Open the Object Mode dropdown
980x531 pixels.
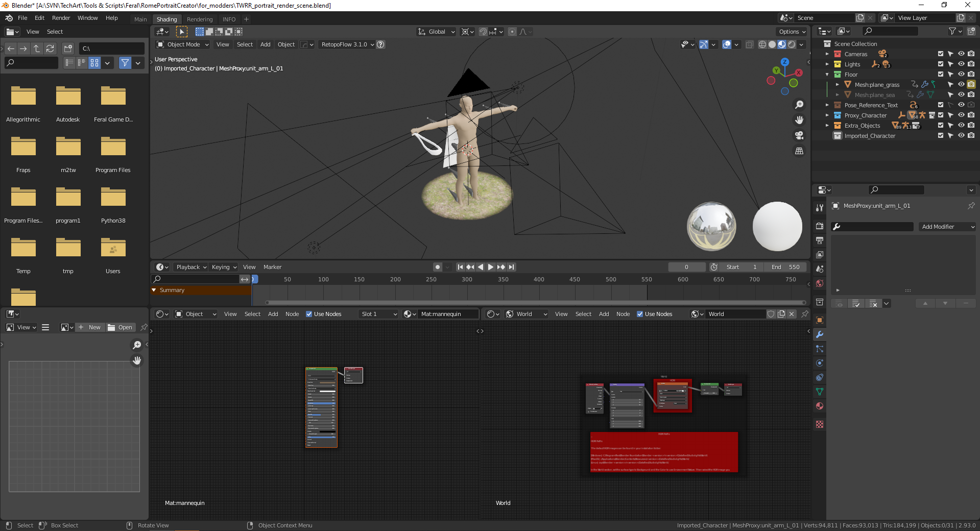[x=183, y=44]
